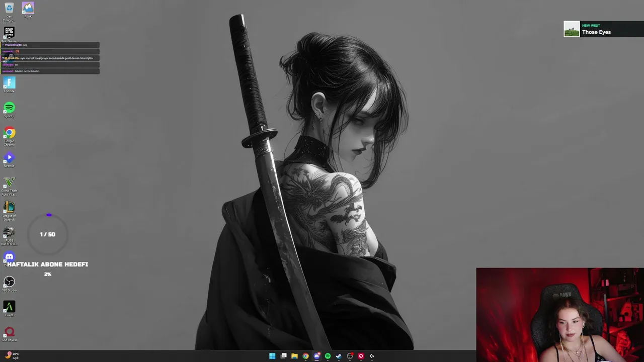Switch to OBS Studio in the taskbar

coord(350,356)
